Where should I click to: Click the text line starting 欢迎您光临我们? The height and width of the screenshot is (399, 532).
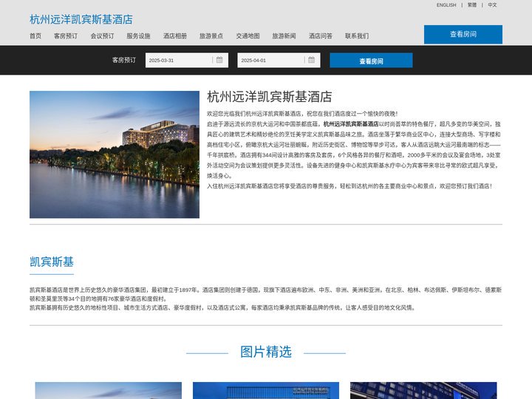point(302,114)
